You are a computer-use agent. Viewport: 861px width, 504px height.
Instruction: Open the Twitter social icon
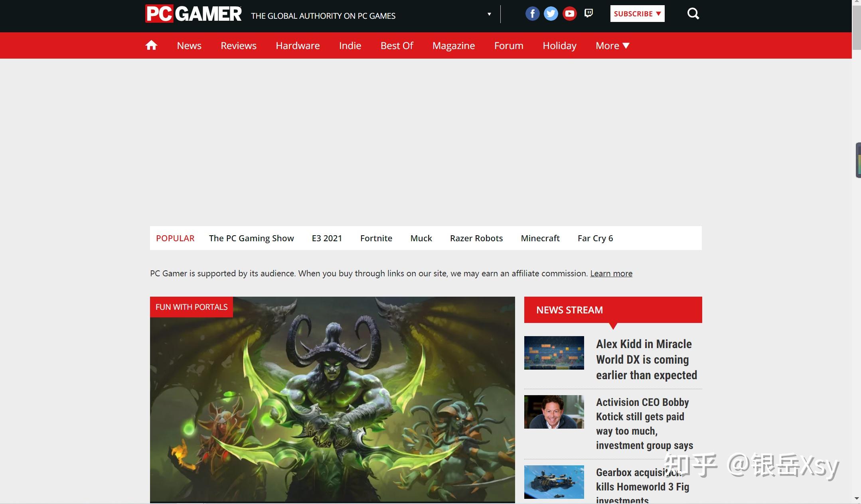point(551,14)
